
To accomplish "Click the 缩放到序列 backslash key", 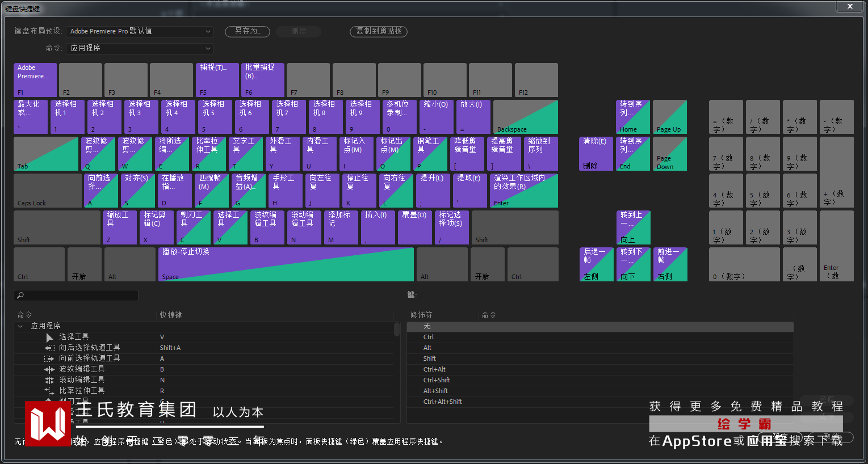I will tap(541, 154).
